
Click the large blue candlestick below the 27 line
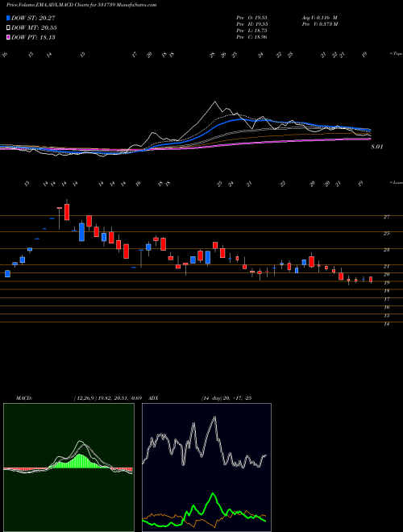(x=81, y=231)
